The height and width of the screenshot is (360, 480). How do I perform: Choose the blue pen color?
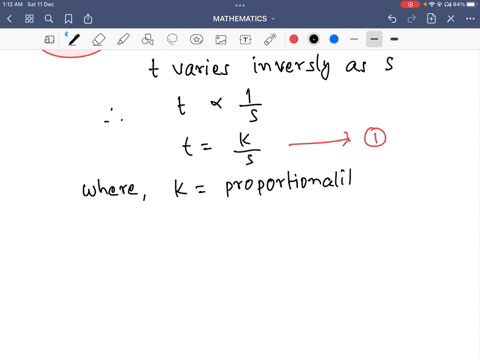click(334, 39)
